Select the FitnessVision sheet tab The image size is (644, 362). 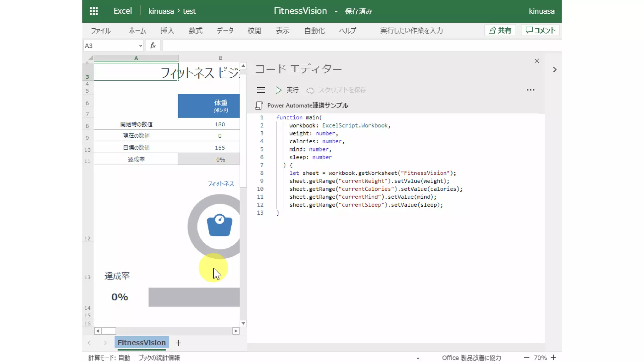(142, 343)
